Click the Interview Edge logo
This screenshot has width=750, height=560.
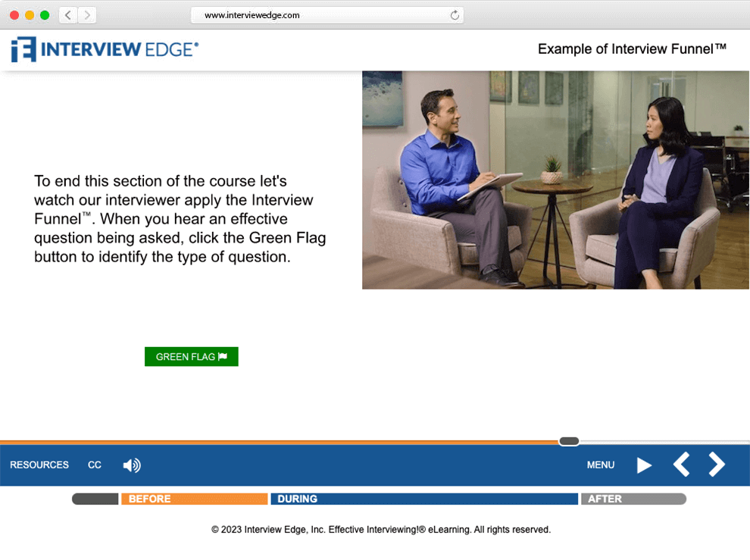coord(105,49)
